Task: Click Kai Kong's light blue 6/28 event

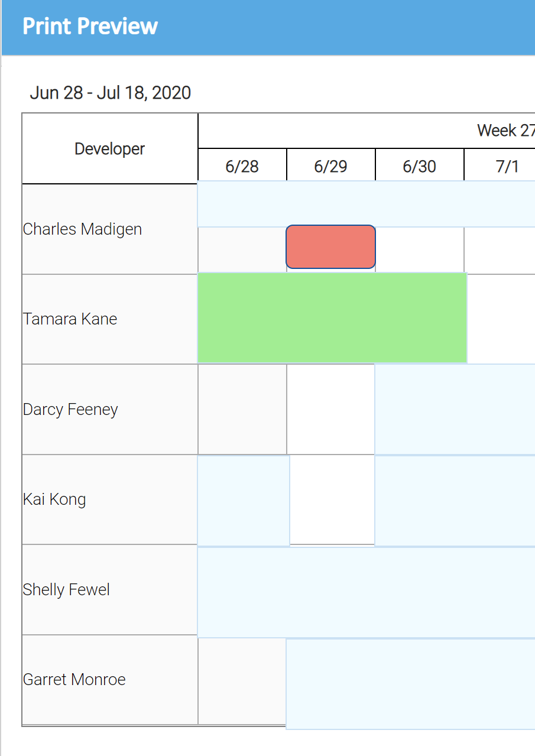Action: tap(243, 500)
